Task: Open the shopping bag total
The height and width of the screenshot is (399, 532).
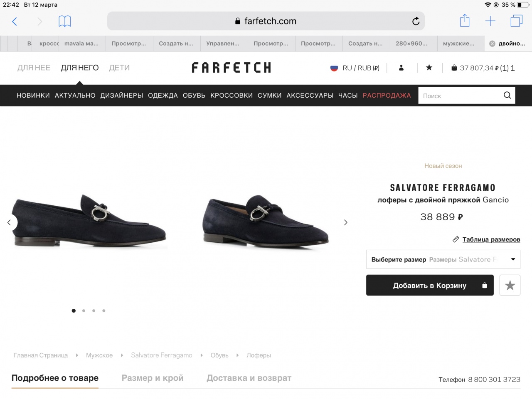Action: coord(483,68)
